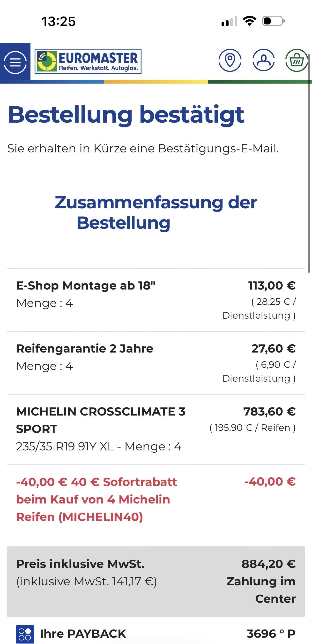Tap the Euromaster logo
Screen dimensions: 312x644
click(x=88, y=62)
